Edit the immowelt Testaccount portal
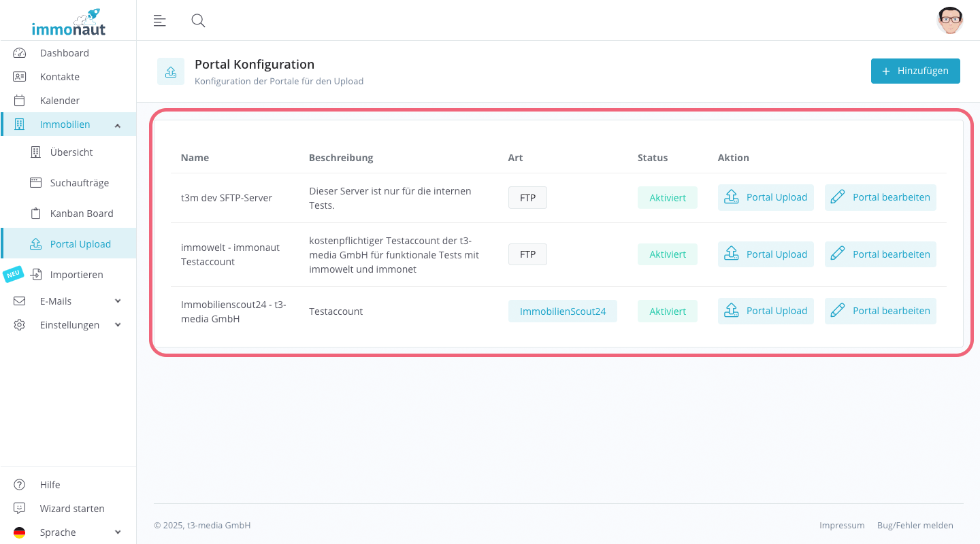This screenshot has width=980, height=544. pos(881,254)
